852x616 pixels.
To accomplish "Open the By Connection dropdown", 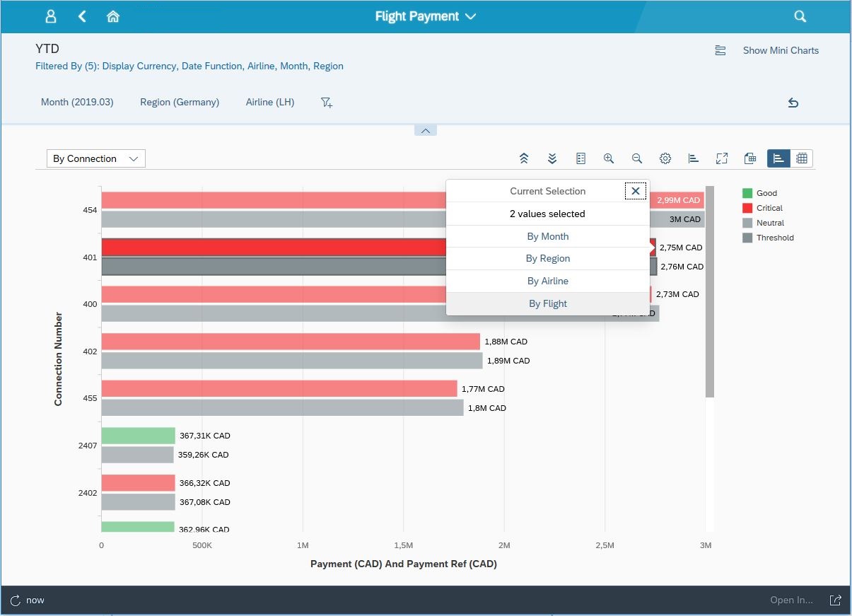I will 95,158.
